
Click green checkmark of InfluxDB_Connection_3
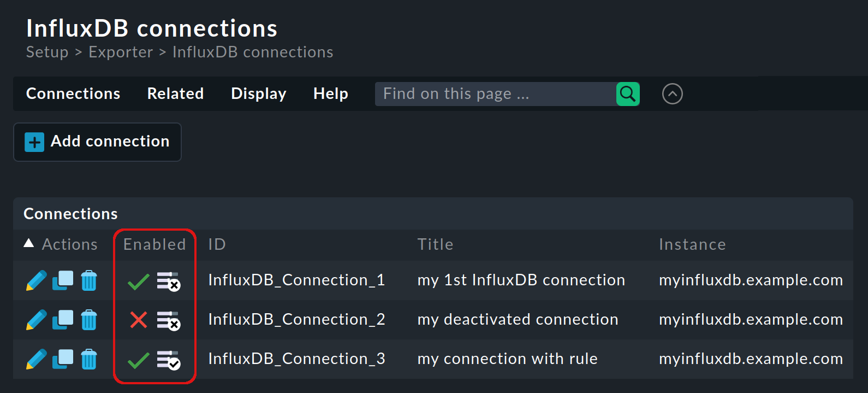pos(138,360)
